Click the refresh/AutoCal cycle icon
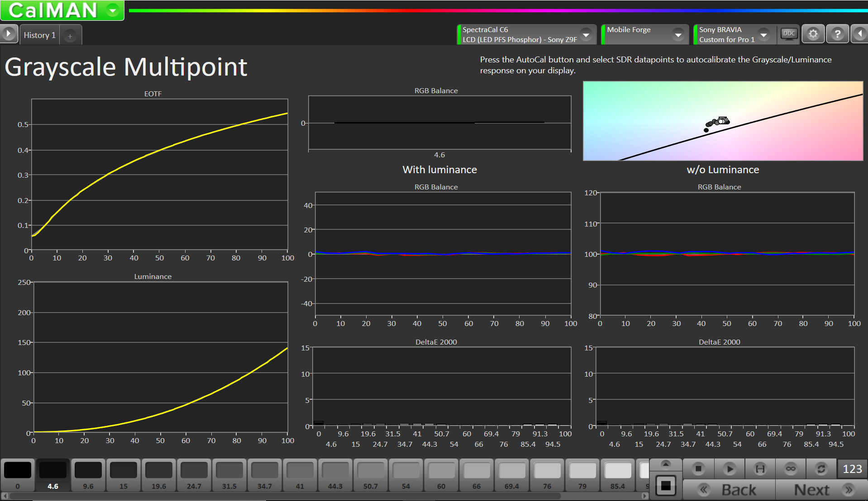The width and height of the screenshot is (868, 501). coord(821,469)
